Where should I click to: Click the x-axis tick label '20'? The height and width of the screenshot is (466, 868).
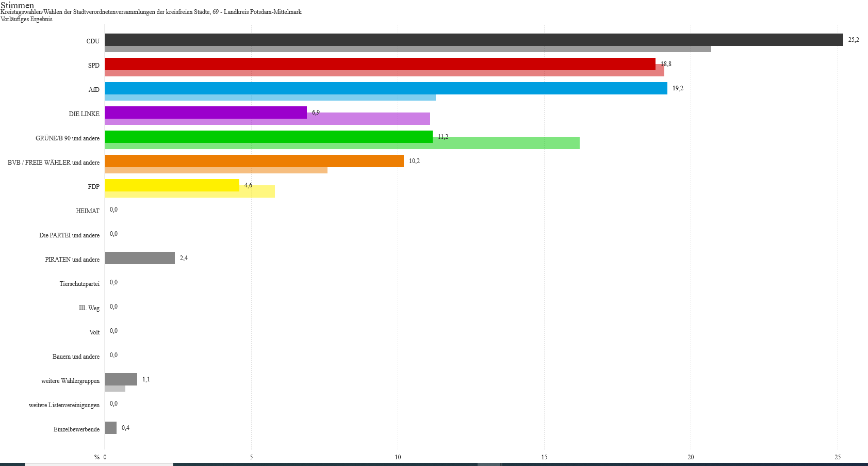coord(691,457)
